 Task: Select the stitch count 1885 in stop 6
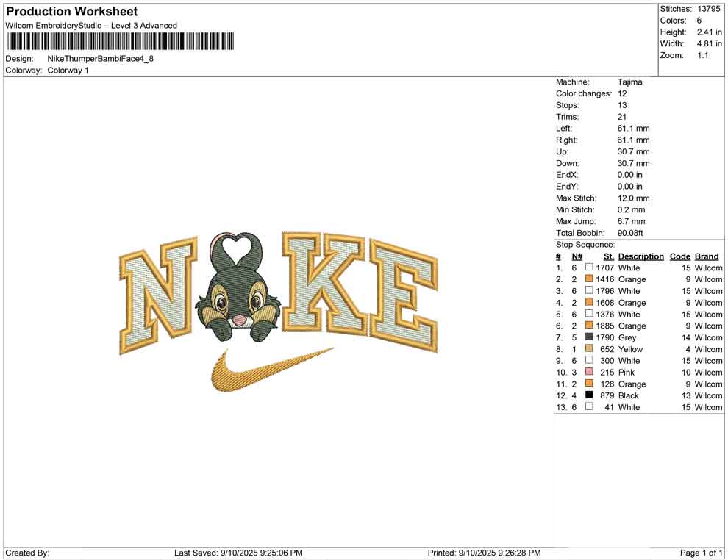tap(605, 326)
